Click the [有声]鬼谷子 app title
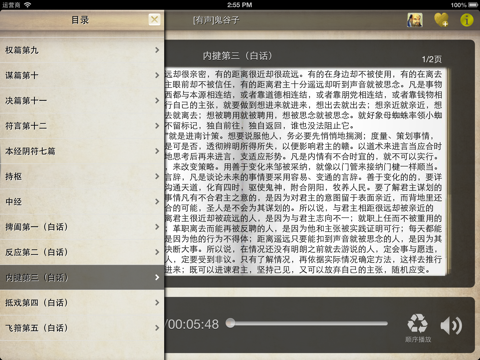The height and width of the screenshot is (360, 480). coord(216,20)
